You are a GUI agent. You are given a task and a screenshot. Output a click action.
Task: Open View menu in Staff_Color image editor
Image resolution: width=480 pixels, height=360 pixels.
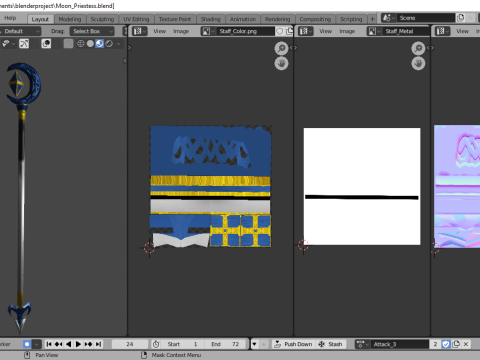pyautogui.click(x=159, y=31)
